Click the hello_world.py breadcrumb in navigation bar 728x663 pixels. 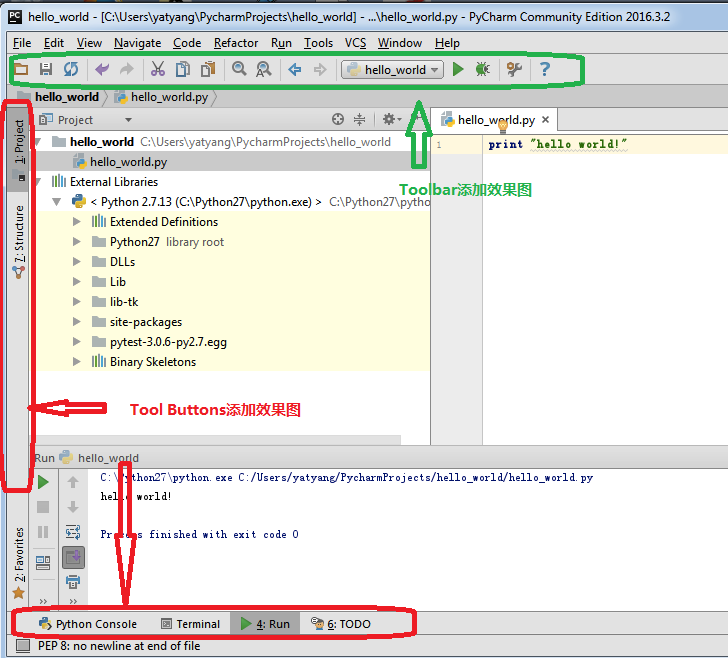[162, 97]
